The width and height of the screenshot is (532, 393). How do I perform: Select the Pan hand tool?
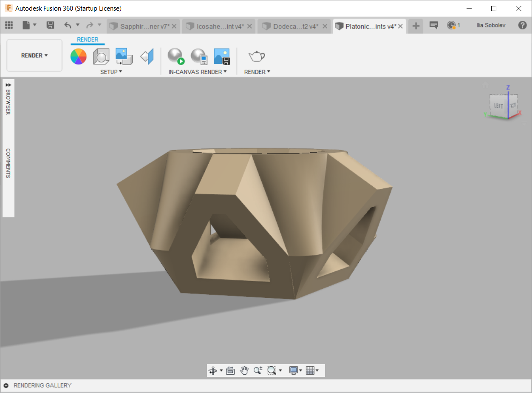point(244,370)
